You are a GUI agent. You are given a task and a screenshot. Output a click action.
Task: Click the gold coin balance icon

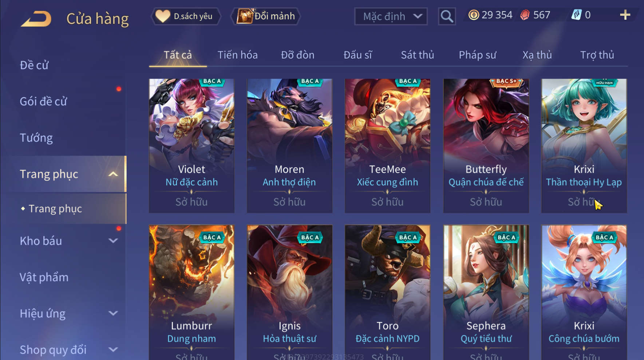point(473,15)
